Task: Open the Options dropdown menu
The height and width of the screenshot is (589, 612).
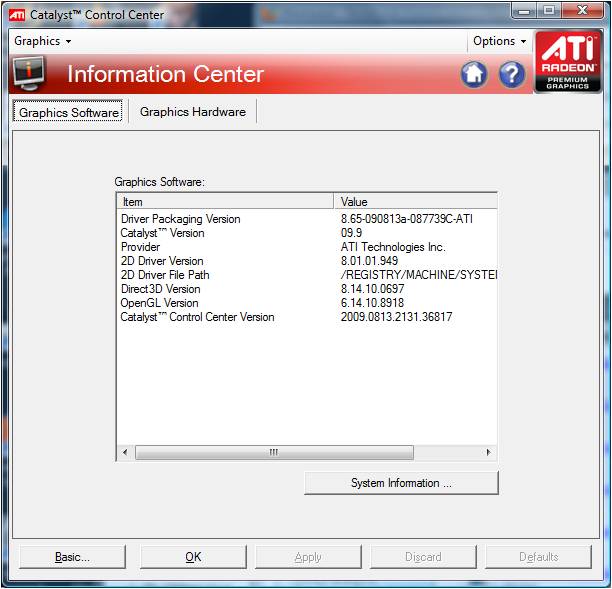Action: pyautogui.click(x=500, y=41)
